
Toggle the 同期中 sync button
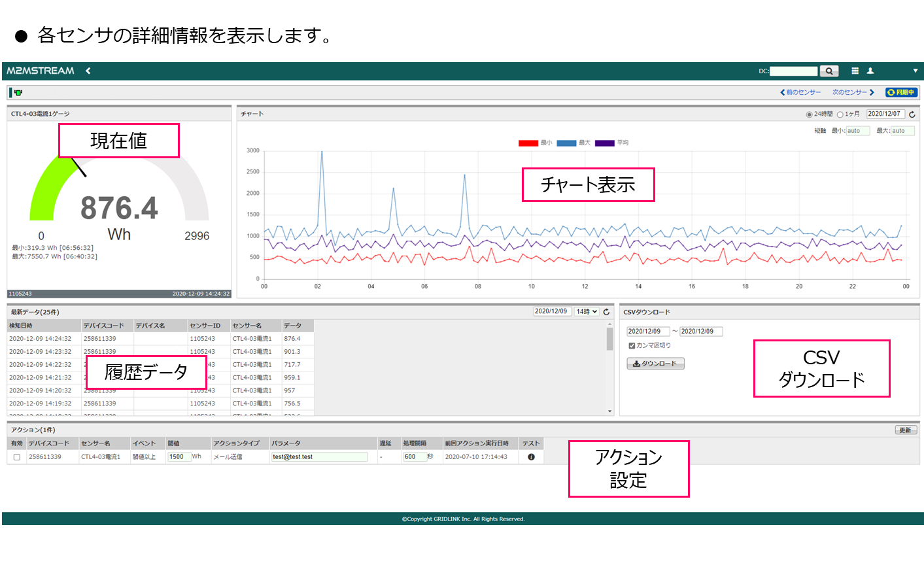coord(901,92)
